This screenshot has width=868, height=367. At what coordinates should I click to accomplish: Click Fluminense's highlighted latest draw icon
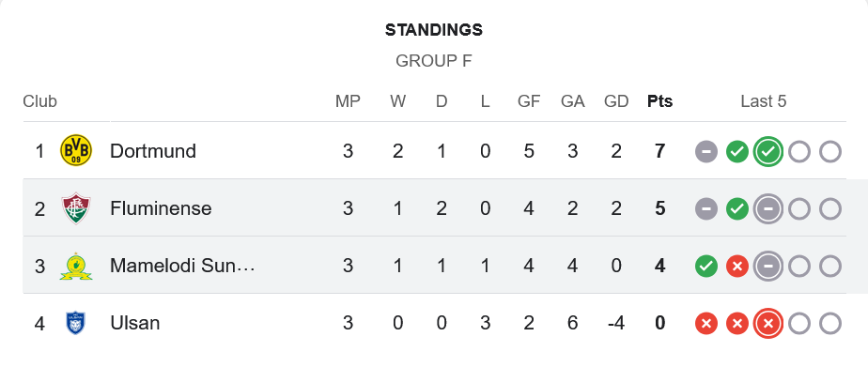(x=767, y=209)
